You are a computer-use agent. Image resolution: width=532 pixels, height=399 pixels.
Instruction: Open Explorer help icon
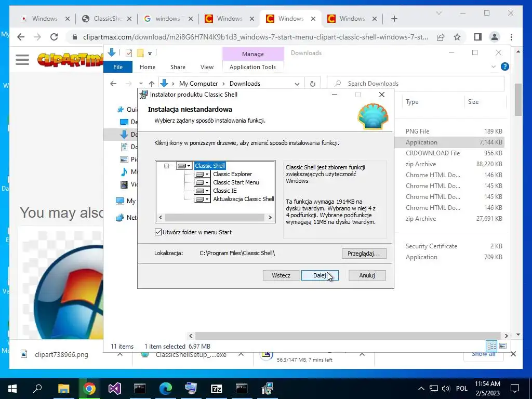tap(504, 67)
